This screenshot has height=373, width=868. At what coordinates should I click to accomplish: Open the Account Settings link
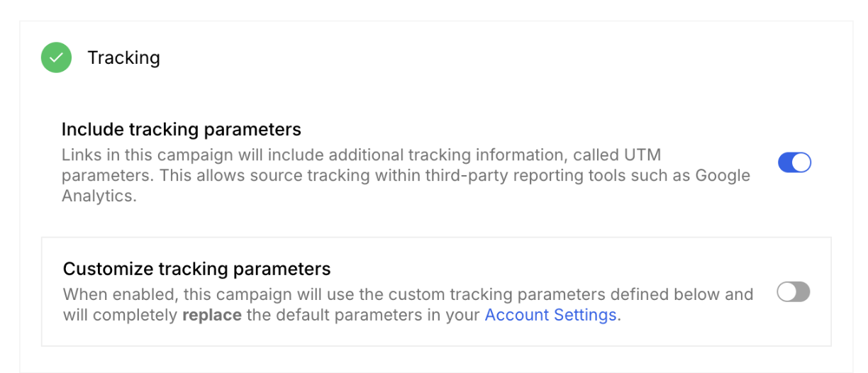550,315
